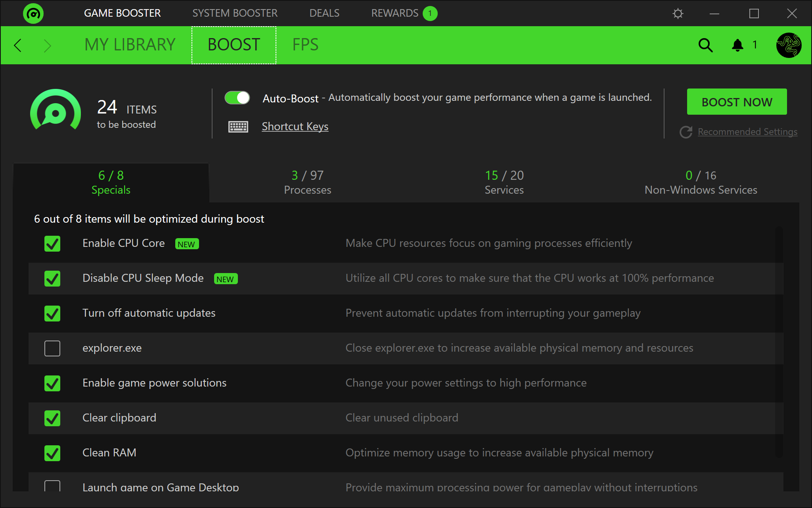Uncheck Disable CPU Sleep Mode
The image size is (812, 508).
tap(52, 279)
